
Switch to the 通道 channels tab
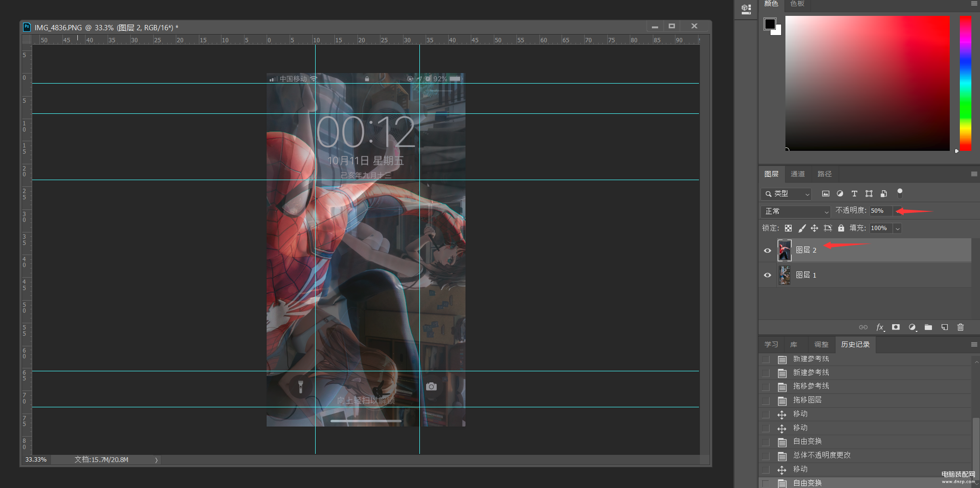[798, 174]
